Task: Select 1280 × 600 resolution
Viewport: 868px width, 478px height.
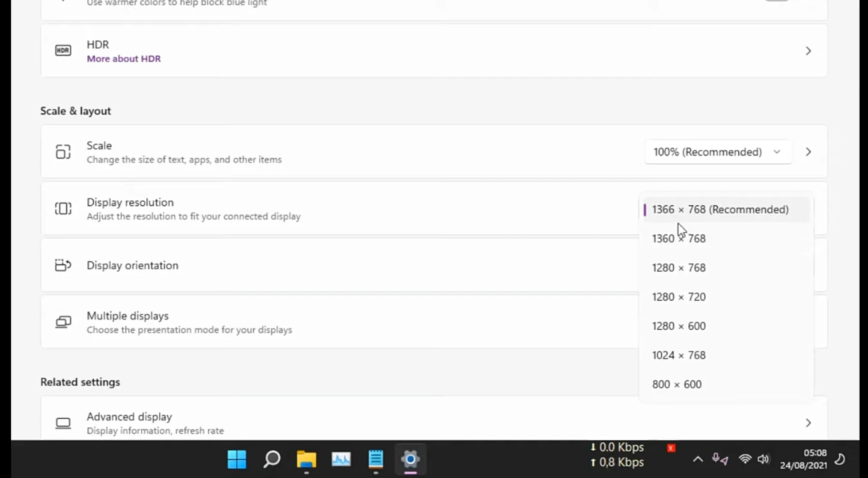Action: 726,326
